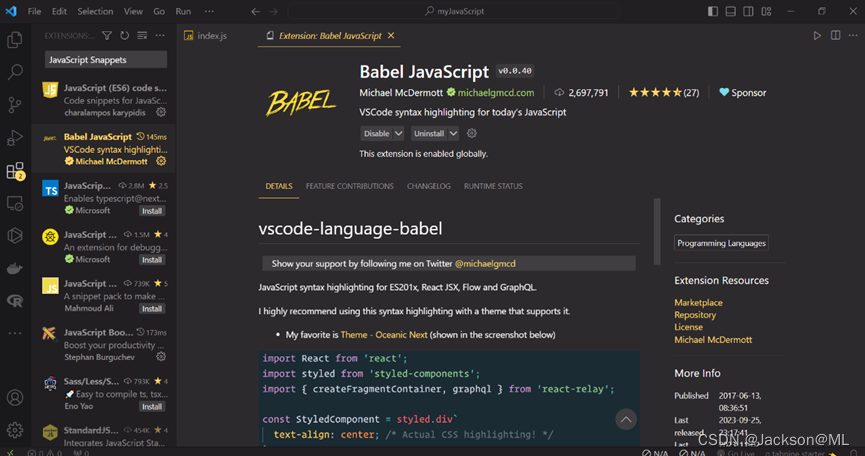Expand the Disable button dropdown arrow
The height and width of the screenshot is (456, 865).
coord(398,133)
